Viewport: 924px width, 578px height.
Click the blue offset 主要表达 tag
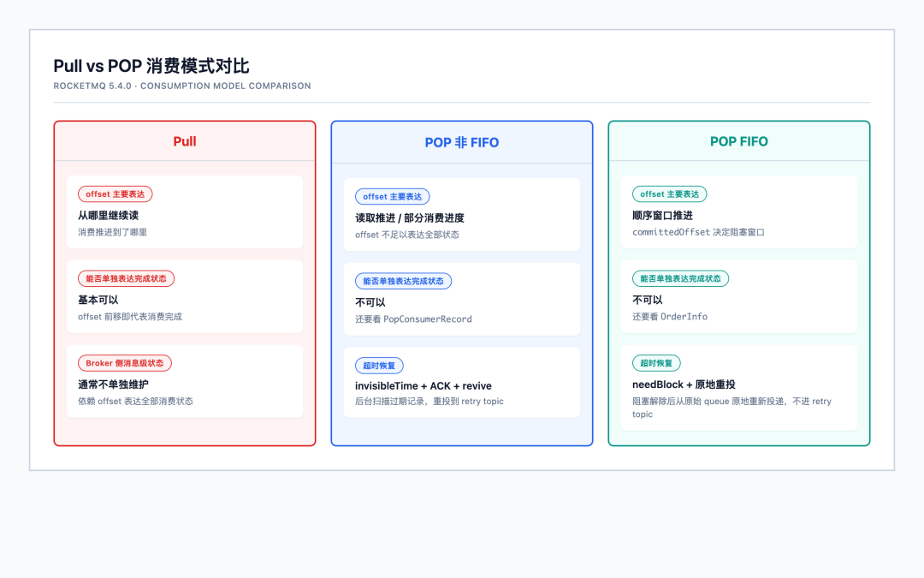(x=393, y=196)
